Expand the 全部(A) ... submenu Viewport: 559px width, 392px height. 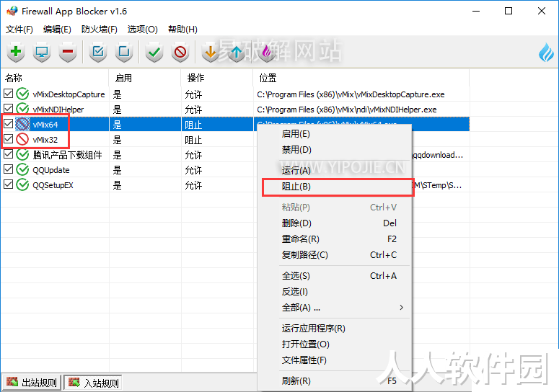[x=335, y=308]
